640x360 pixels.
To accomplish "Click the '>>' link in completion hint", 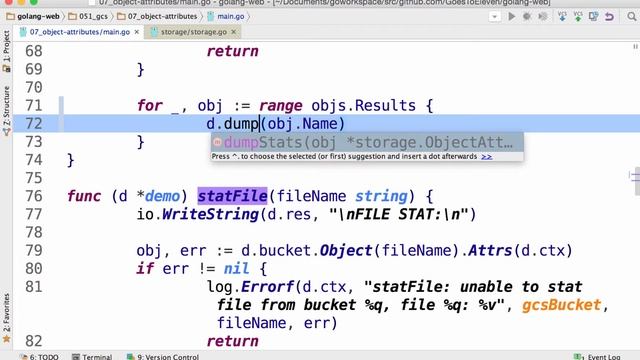I will [x=487, y=157].
